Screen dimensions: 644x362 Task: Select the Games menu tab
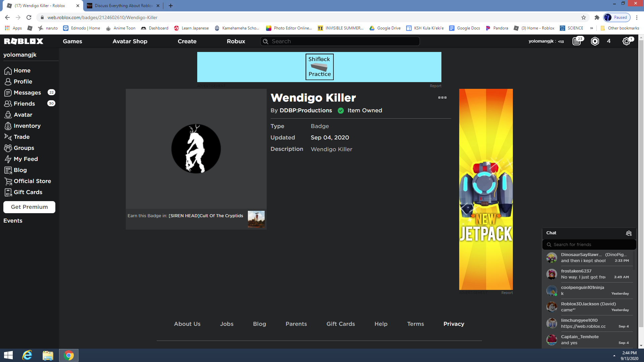[x=72, y=41]
